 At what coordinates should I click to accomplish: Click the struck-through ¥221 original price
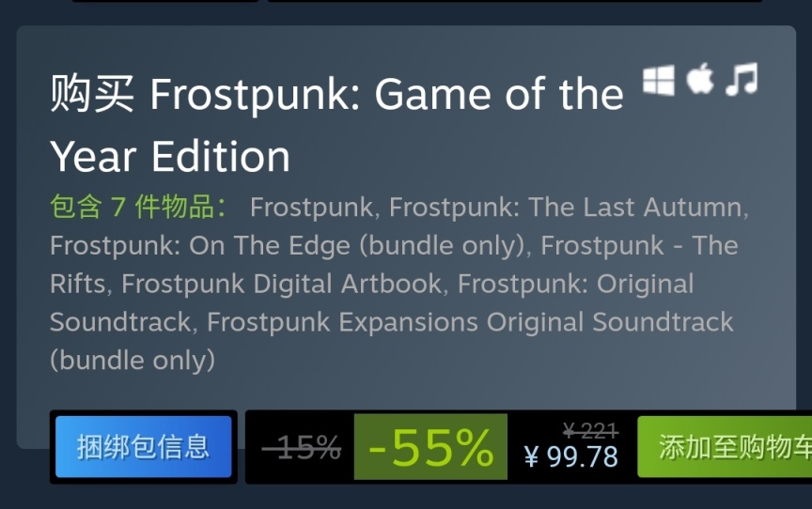click(x=590, y=431)
